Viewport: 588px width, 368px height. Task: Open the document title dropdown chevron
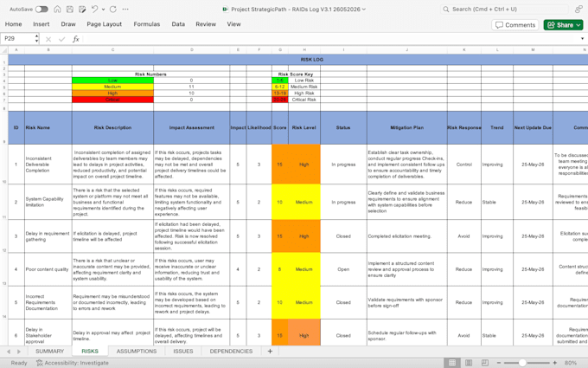pyautogui.click(x=364, y=10)
